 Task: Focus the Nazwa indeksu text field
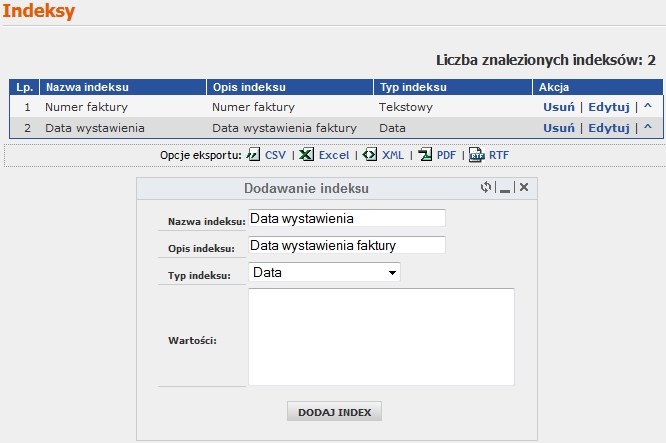346,218
